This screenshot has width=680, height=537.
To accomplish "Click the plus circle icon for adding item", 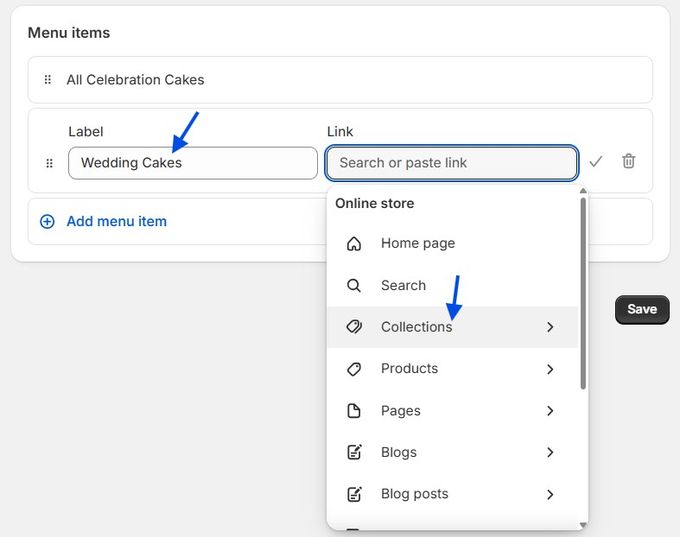I will click(x=47, y=222).
